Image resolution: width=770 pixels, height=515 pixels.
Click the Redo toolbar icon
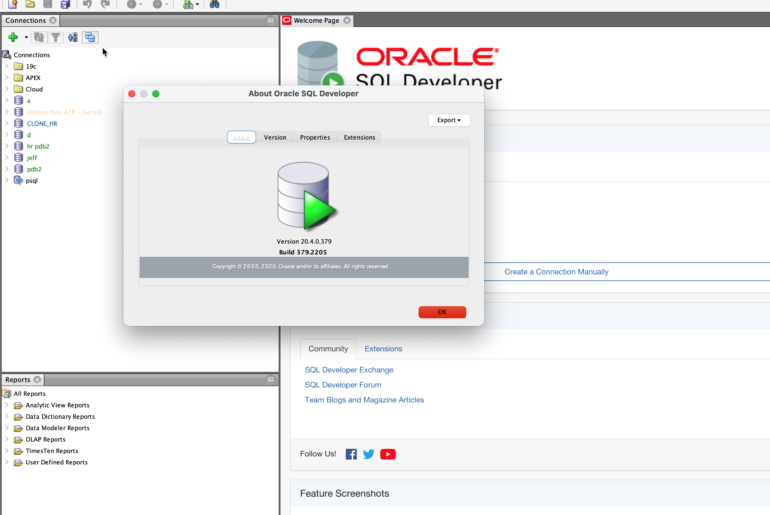105,4
